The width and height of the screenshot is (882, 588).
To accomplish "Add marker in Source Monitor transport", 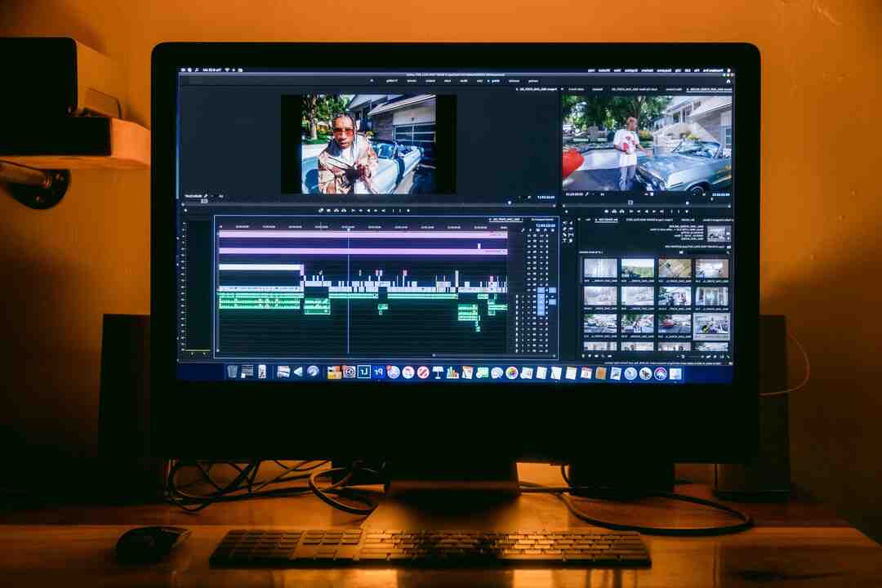I will tap(687, 212).
